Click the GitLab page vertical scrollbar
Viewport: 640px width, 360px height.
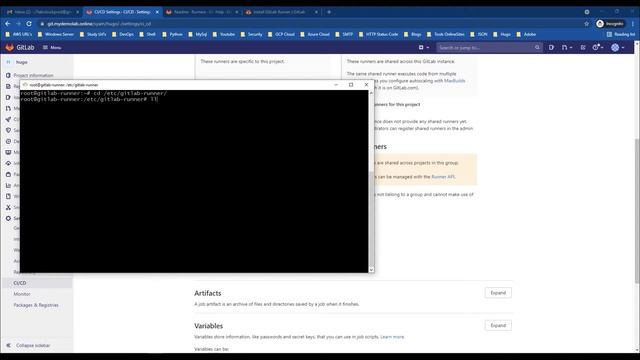(637, 210)
